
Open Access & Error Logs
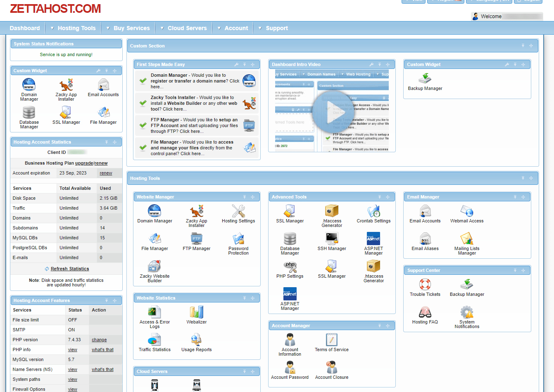[x=155, y=317]
